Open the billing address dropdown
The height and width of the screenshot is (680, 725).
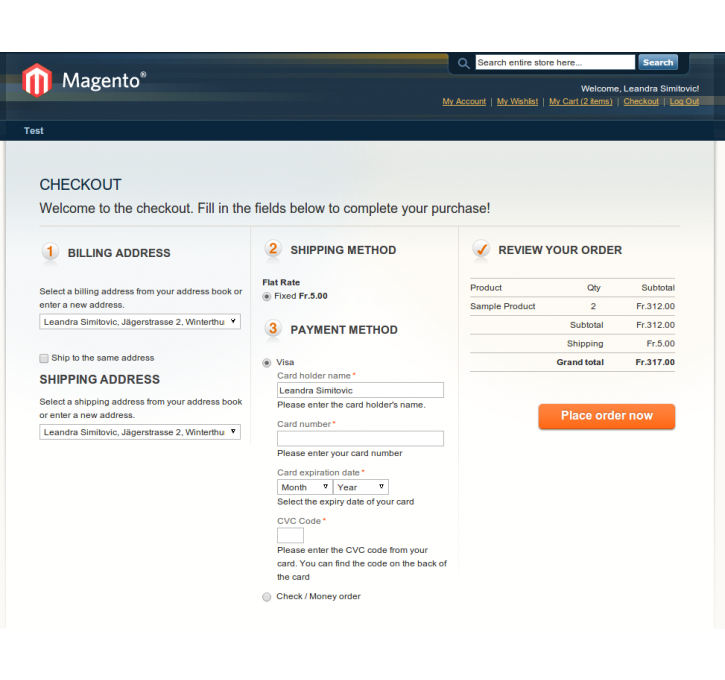click(140, 322)
